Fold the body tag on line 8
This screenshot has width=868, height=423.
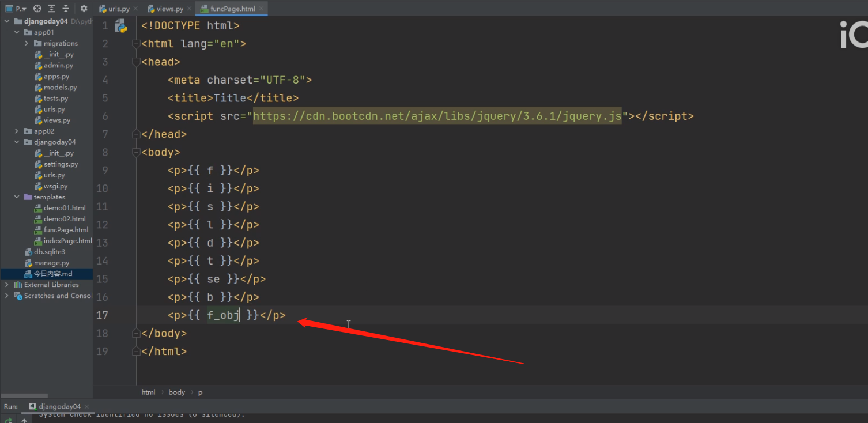tap(136, 152)
